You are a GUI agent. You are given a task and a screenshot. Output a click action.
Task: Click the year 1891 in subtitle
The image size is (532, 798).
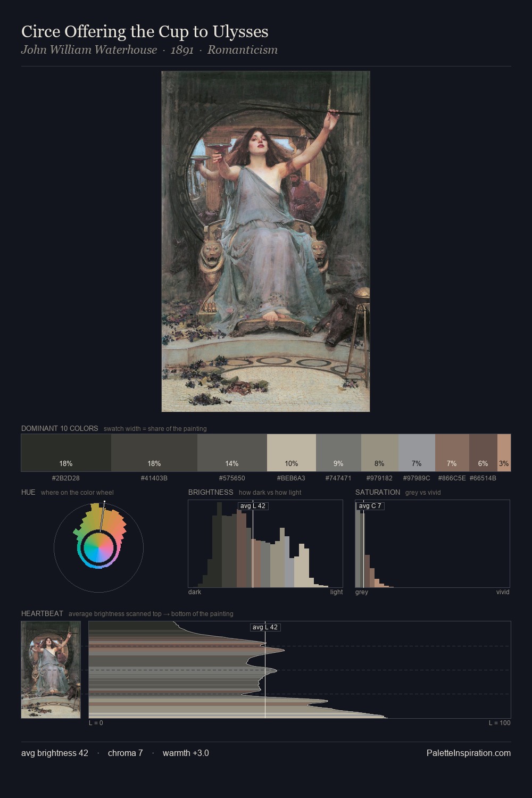point(182,50)
